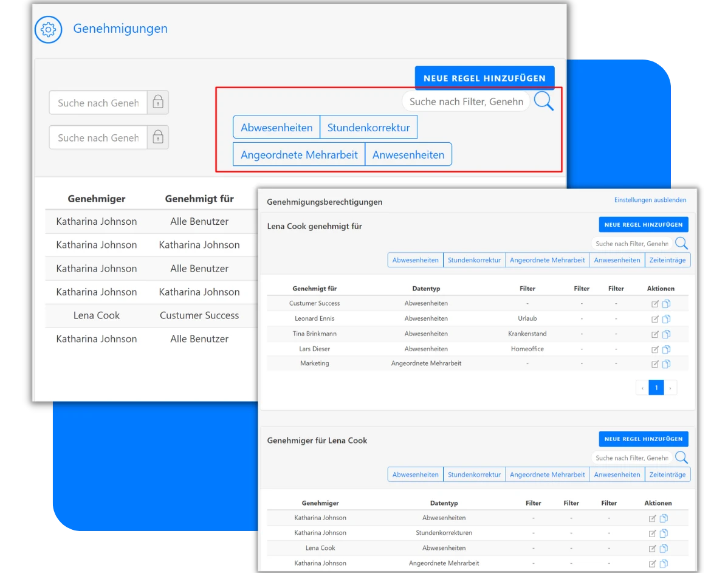Click the Genehmigungen gear settings icon

tap(48, 30)
